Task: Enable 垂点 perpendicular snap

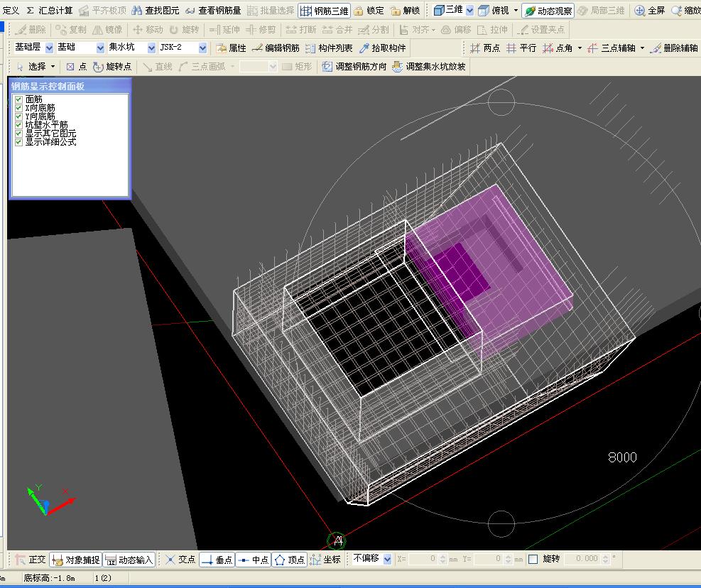Action: pos(217,560)
